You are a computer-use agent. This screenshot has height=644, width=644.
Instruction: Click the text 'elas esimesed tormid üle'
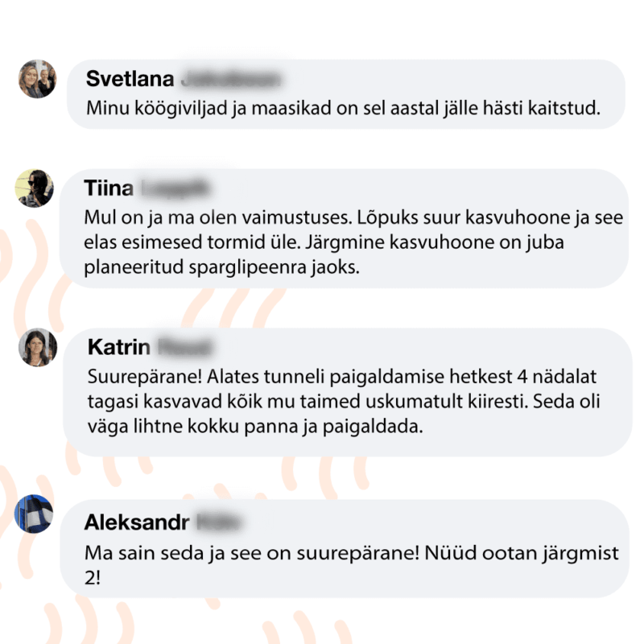pyautogui.click(x=192, y=242)
